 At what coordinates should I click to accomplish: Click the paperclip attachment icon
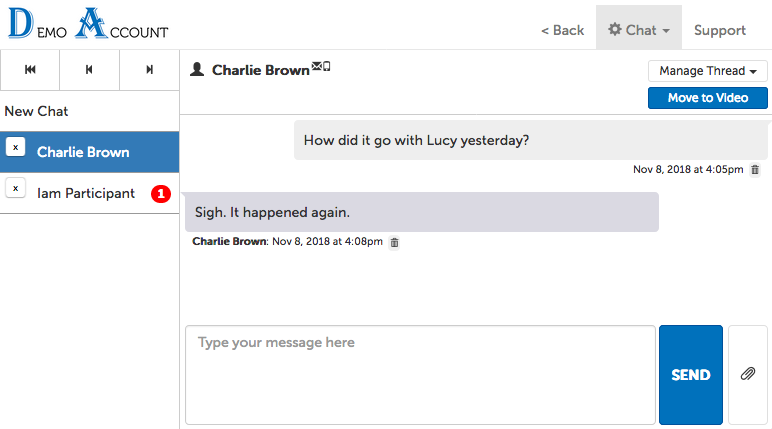(x=747, y=374)
